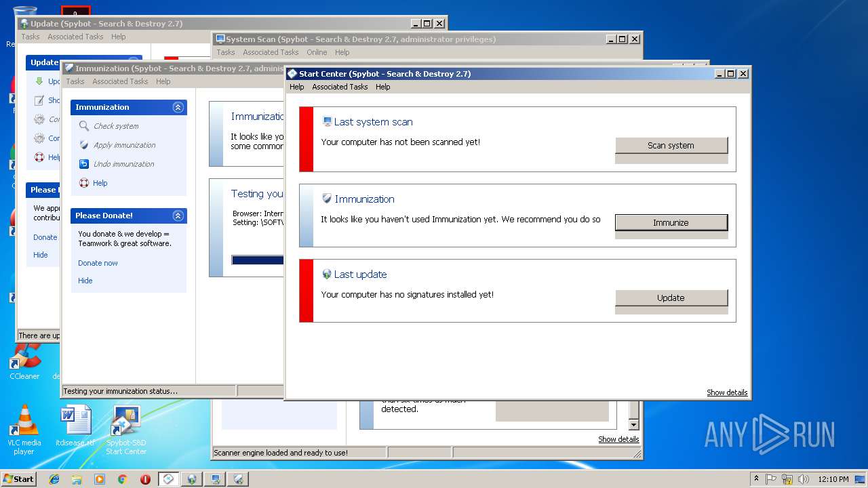Viewport: 868px width, 488px height.
Task: Select Spybot-S&D Start Center desktop shortcut
Action: 126,429
